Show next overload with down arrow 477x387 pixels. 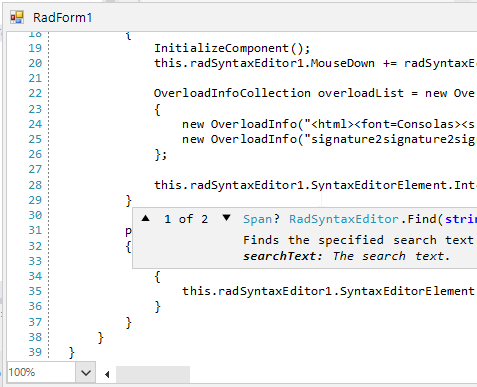(226, 218)
